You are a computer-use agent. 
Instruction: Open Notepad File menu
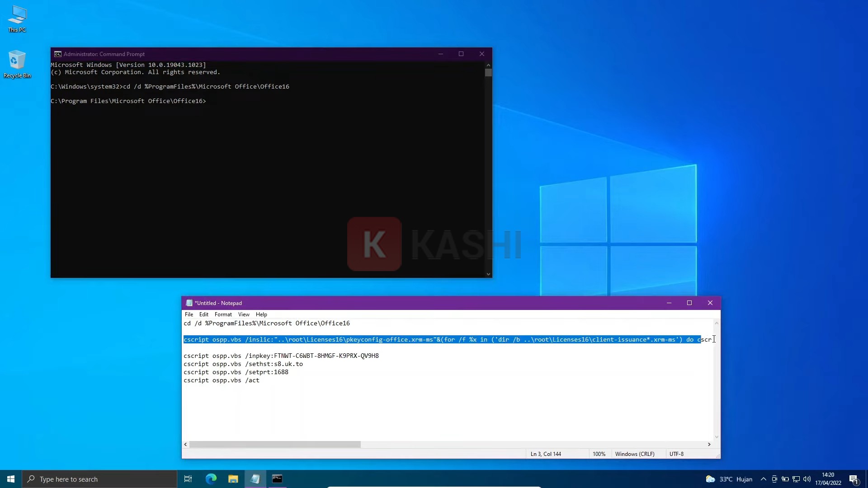[189, 314]
